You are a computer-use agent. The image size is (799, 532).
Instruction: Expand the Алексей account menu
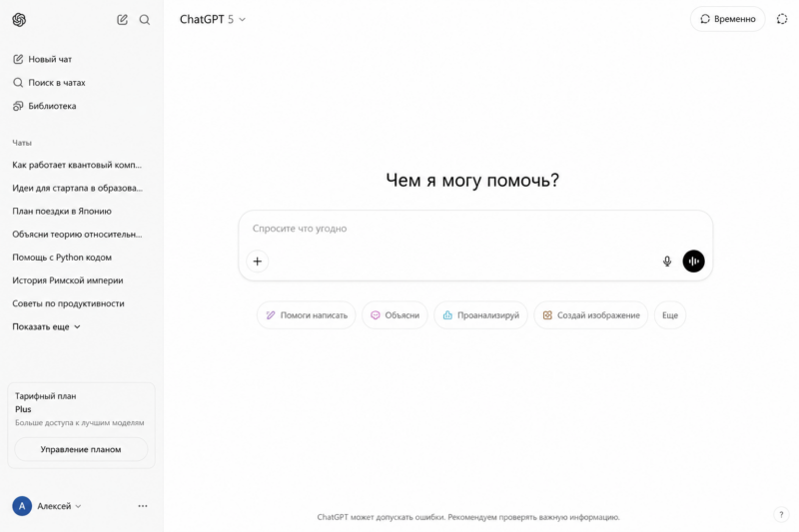pos(59,506)
